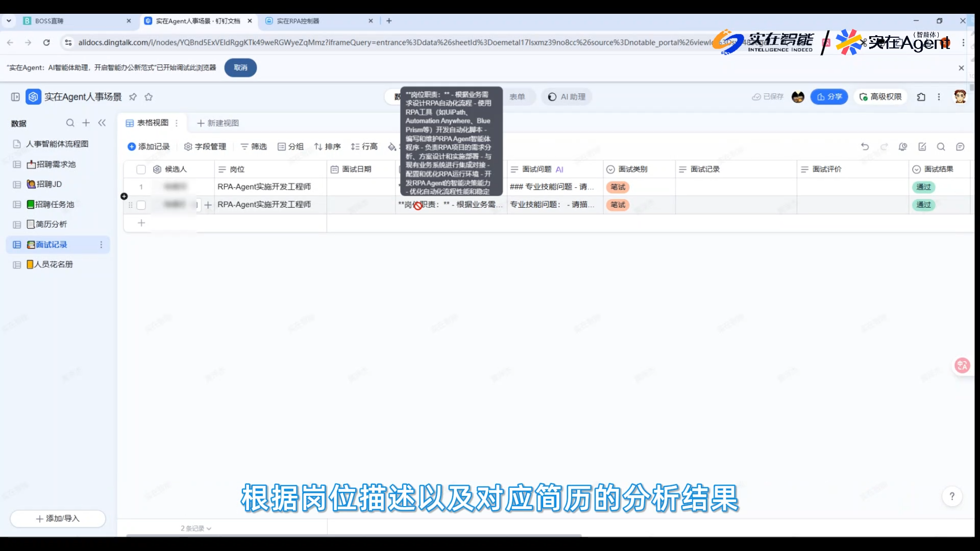Expand the record count dropdown

[x=196, y=529]
